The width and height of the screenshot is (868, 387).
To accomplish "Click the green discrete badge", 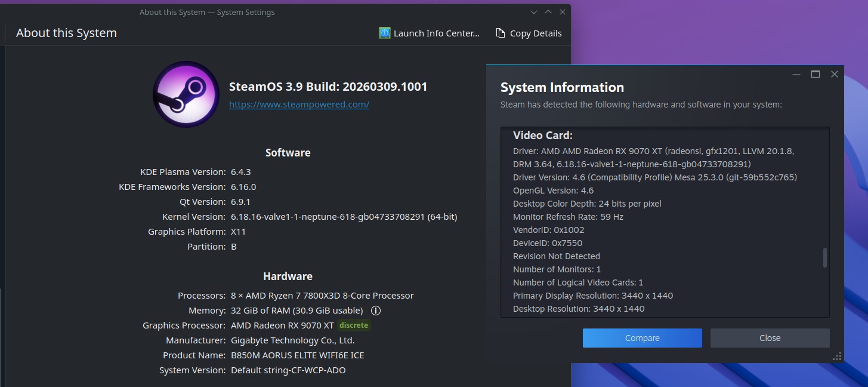I will coord(354,325).
